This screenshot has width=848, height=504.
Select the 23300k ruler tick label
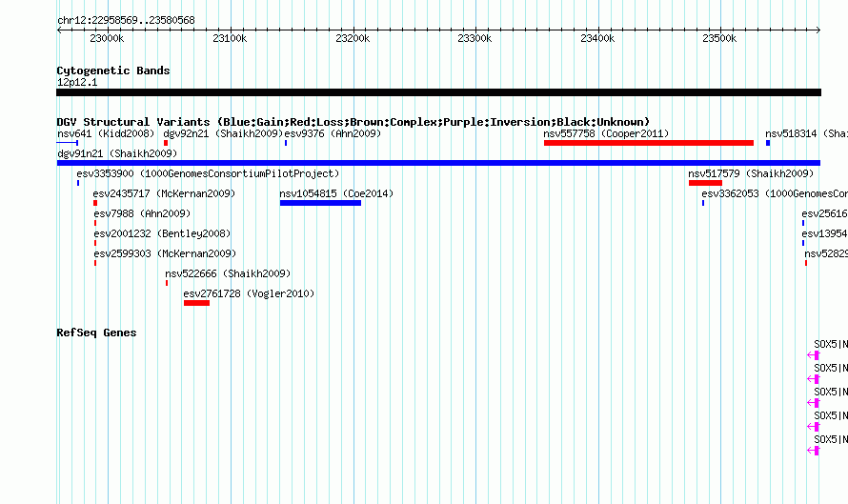(474, 38)
